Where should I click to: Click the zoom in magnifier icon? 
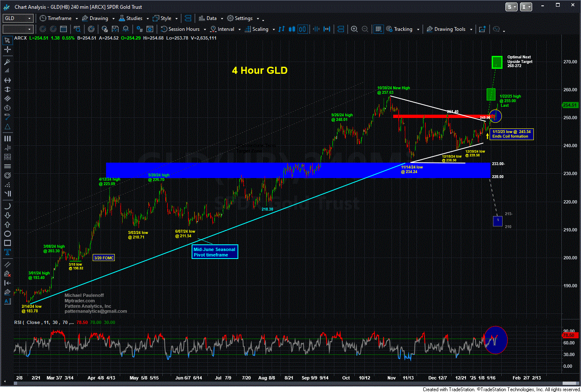[354, 29]
